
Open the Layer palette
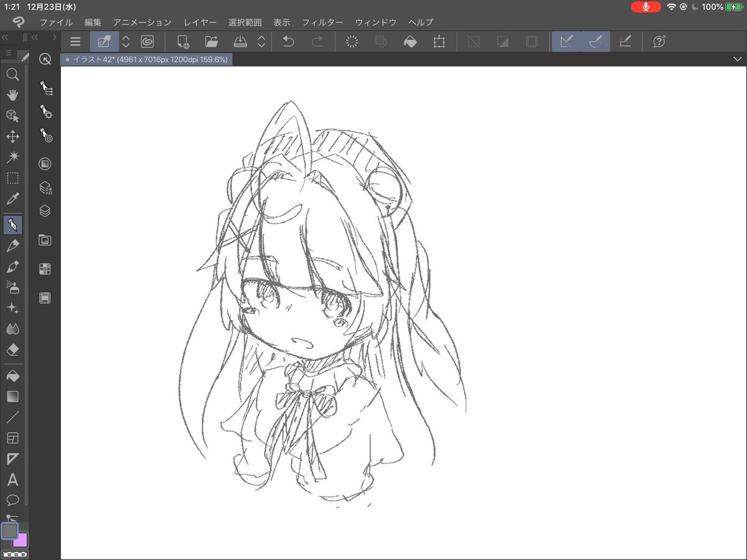click(45, 211)
